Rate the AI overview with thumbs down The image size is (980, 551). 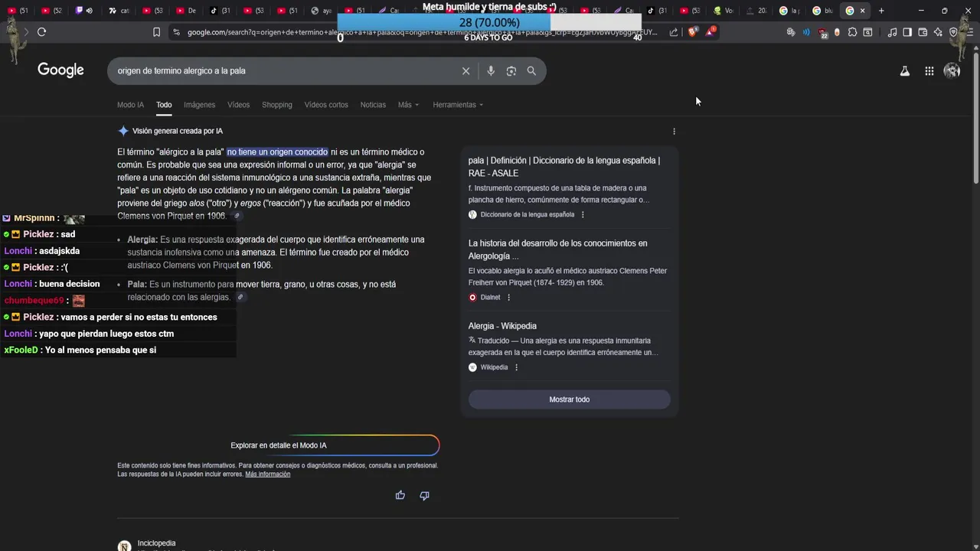coord(424,495)
